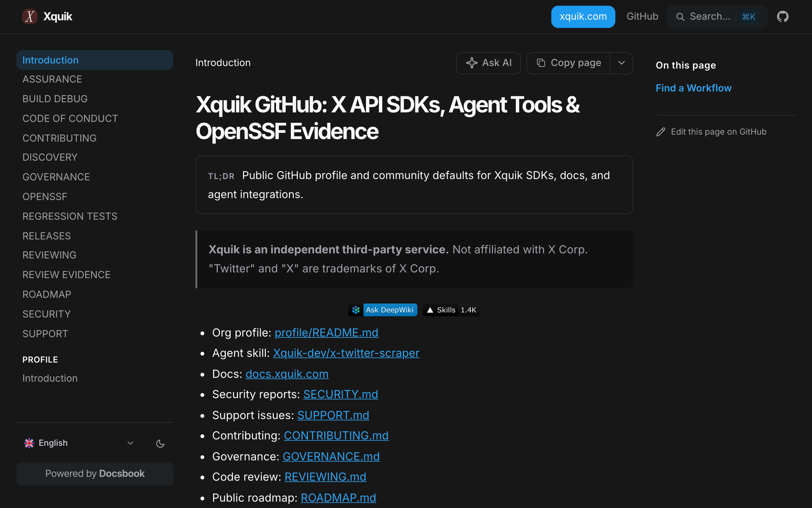Go to CODE OF CONDUCT page

70,119
